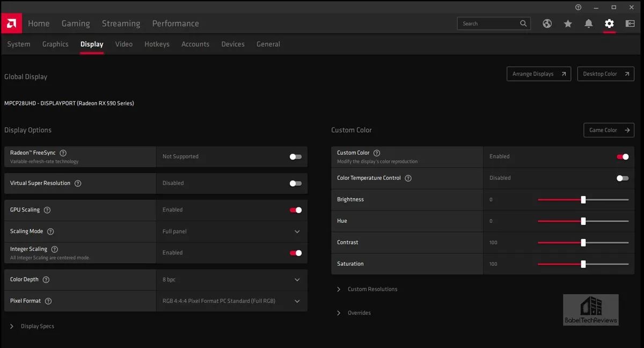Image resolution: width=644 pixels, height=348 pixels.
Task: Show help for GPU Scaling
Action: pos(47,210)
